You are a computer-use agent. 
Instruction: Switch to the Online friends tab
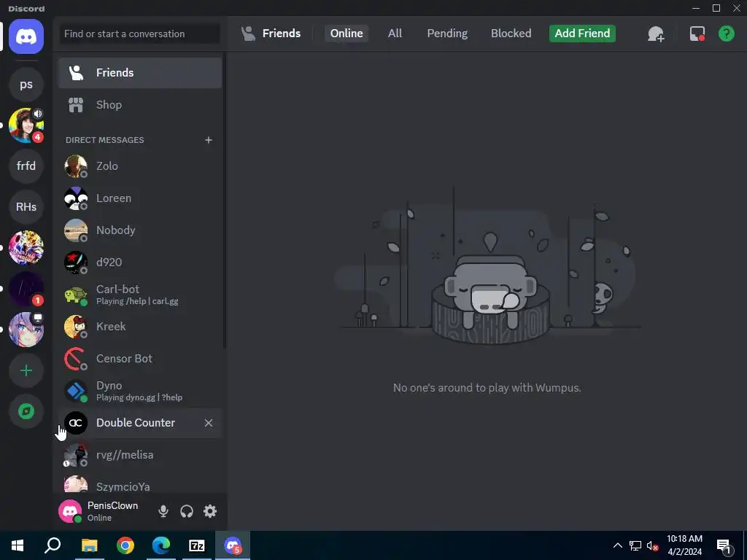[x=347, y=34]
